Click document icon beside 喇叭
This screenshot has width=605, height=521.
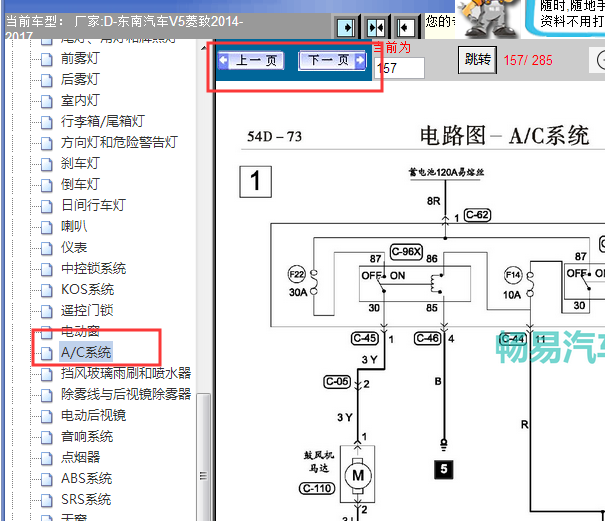(x=47, y=227)
